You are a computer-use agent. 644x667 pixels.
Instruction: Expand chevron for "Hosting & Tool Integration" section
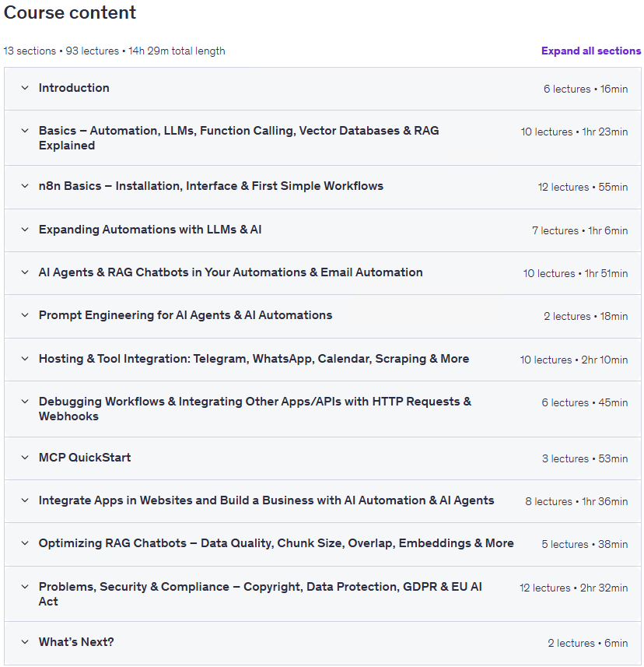click(25, 359)
